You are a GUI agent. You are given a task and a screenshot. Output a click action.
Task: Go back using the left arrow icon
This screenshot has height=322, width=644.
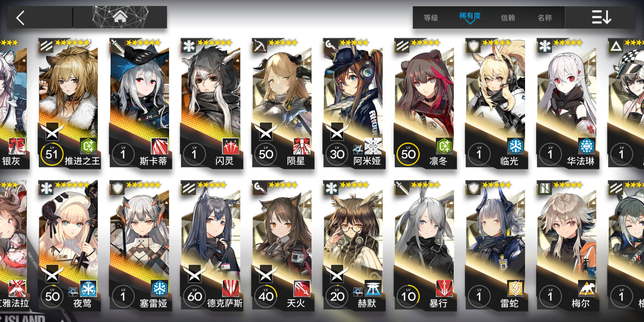pos(20,18)
